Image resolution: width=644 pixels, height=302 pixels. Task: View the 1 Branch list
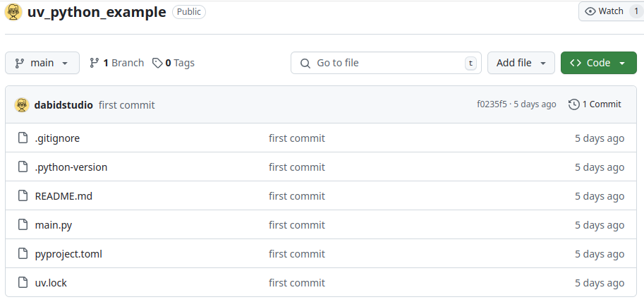[117, 63]
